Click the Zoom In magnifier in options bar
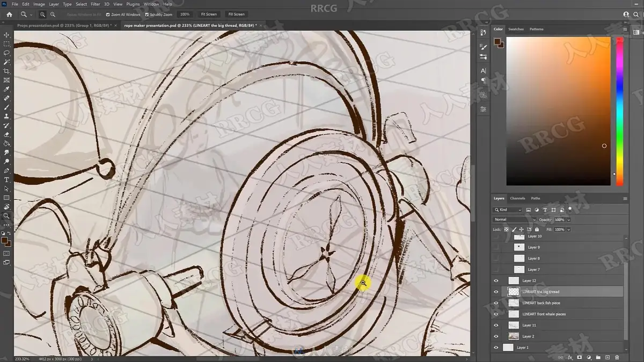The height and width of the screenshot is (362, 644). pos(42,14)
